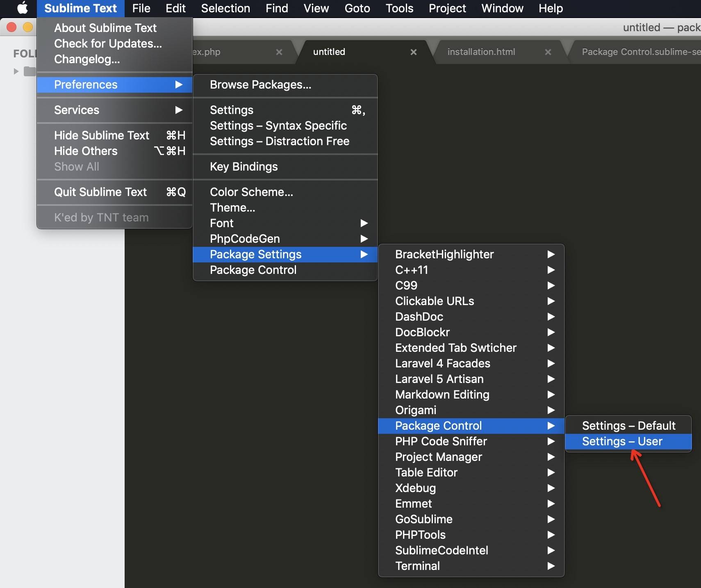Select Browse Packages...
This screenshot has width=701, height=588.
pos(285,84)
